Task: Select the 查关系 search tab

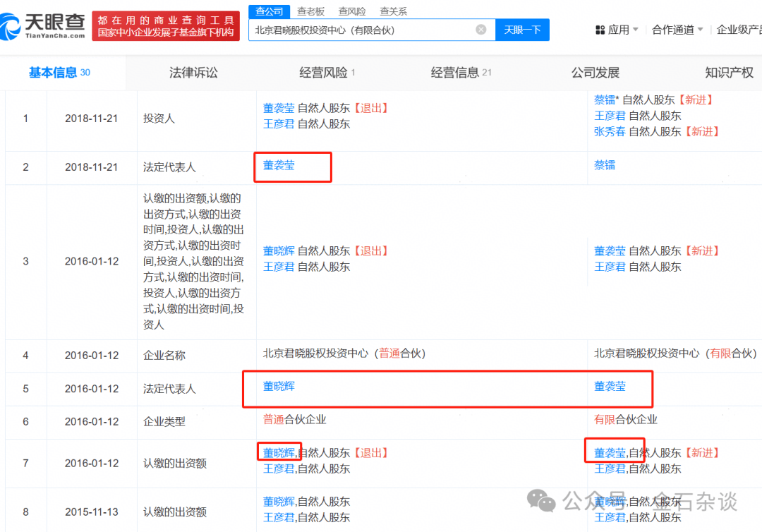Action: coord(393,11)
